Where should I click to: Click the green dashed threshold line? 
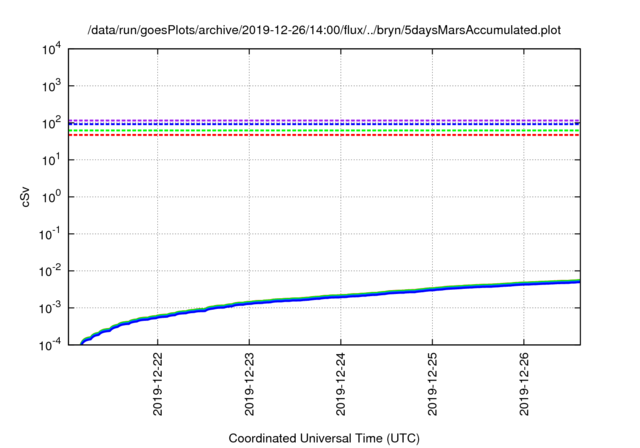pyautogui.click(x=324, y=131)
